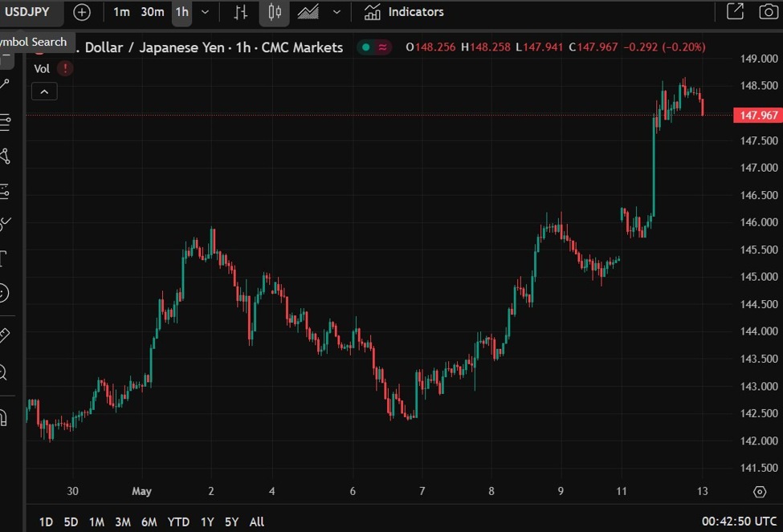Viewport: 783px width, 532px height.
Task: Select the 1h timeframe
Action: click(182, 12)
